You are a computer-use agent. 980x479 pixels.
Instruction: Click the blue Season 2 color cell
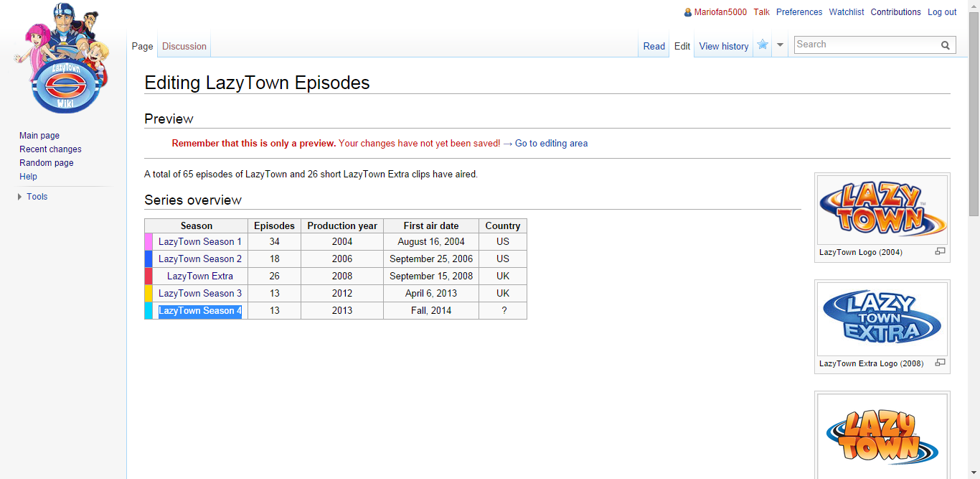[x=149, y=259]
